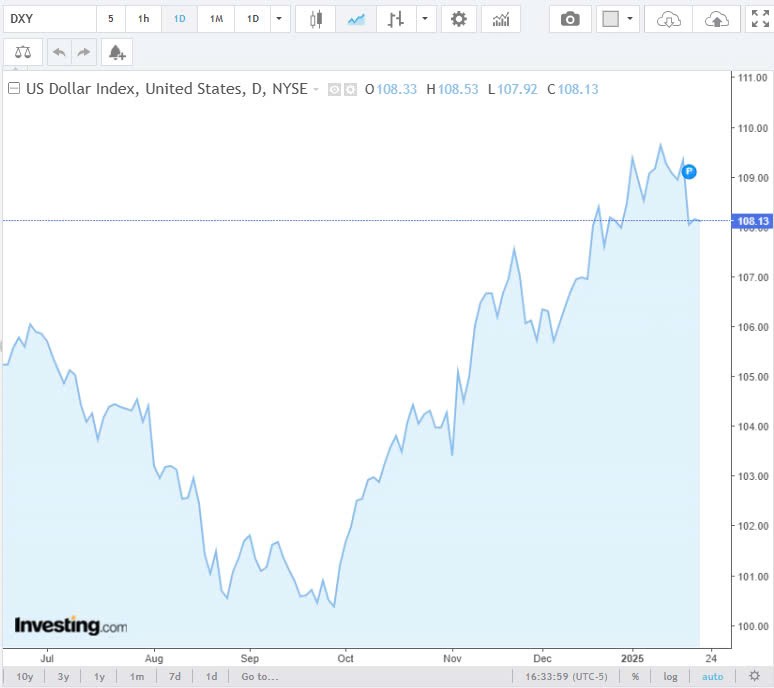
Task: Click the 108.13 current price label
Action: click(753, 221)
